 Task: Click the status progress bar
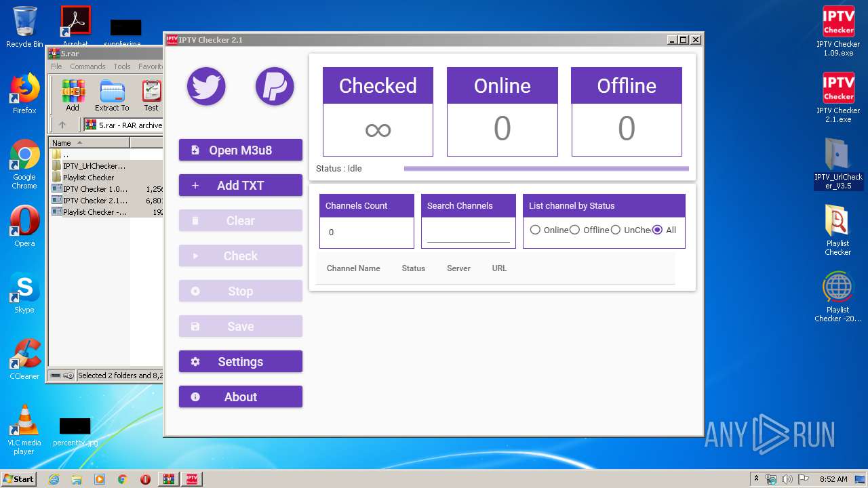tap(546, 169)
